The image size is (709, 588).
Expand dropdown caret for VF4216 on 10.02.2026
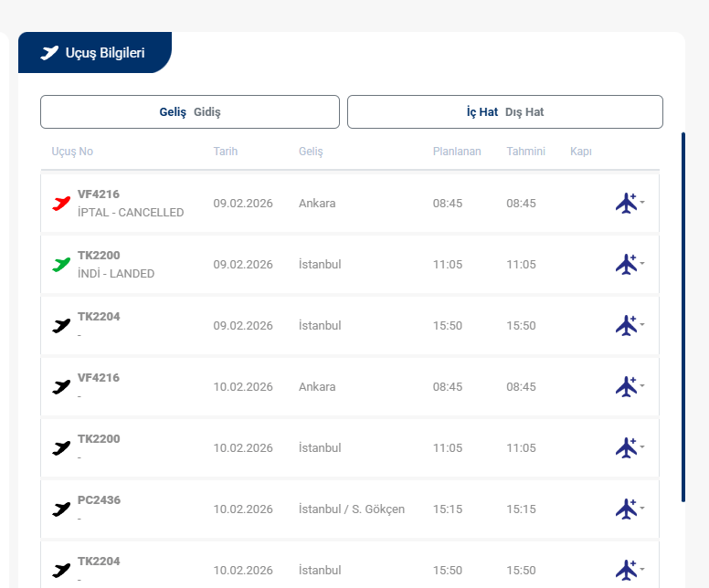pos(642,385)
